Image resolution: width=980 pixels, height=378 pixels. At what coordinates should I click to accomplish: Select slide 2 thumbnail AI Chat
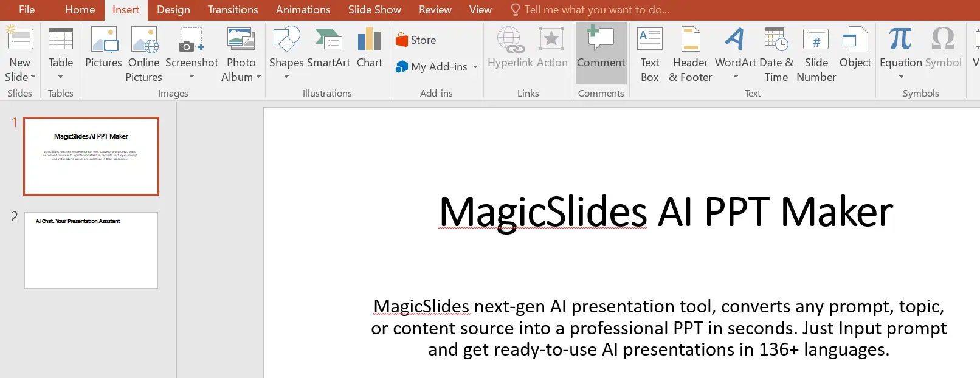(91, 250)
